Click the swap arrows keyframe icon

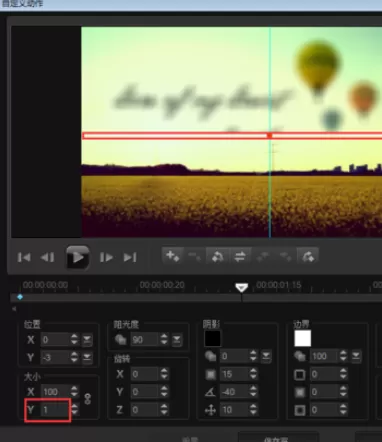click(240, 256)
